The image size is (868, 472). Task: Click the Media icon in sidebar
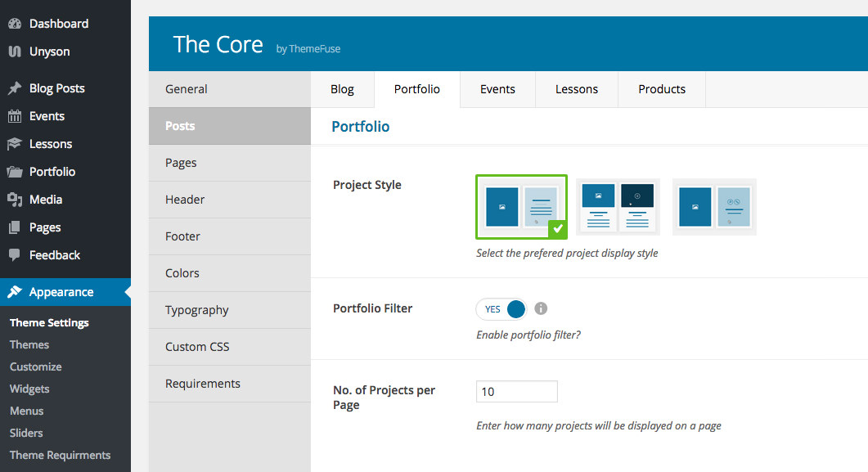coord(15,200)
